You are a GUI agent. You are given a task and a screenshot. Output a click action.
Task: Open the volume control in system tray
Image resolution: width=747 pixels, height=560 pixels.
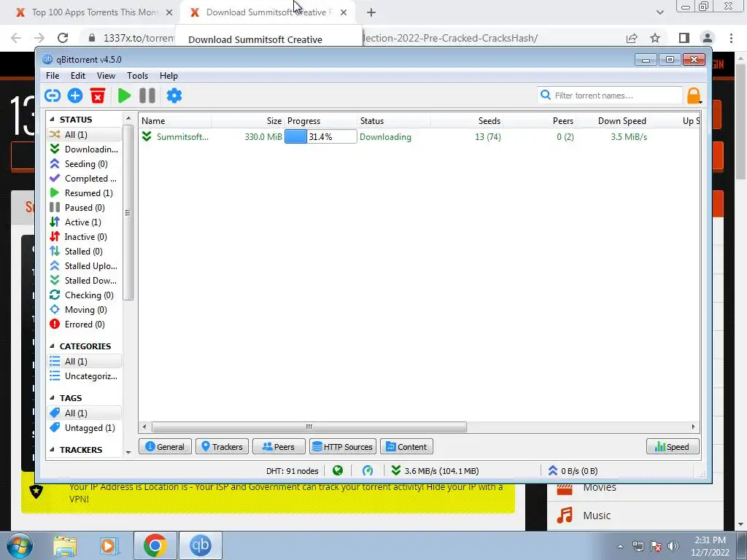click(x=673, y=546)
